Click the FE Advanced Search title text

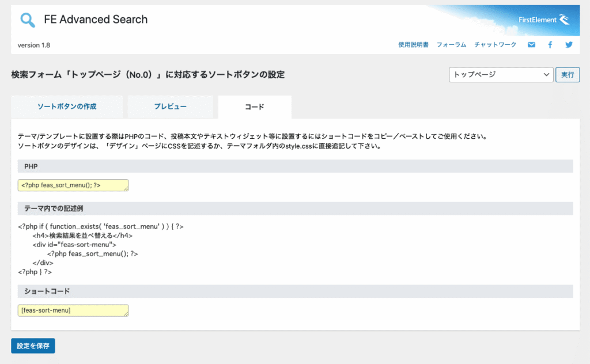pos(96,20)
